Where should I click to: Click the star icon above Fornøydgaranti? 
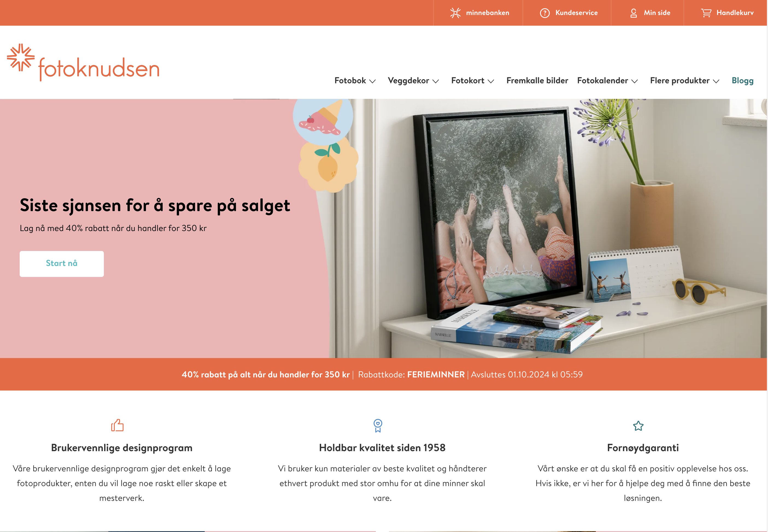click(x=638, y=426)
